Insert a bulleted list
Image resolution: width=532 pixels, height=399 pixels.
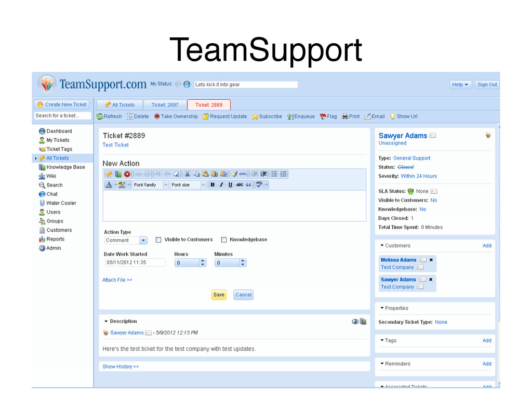[274, 174]
